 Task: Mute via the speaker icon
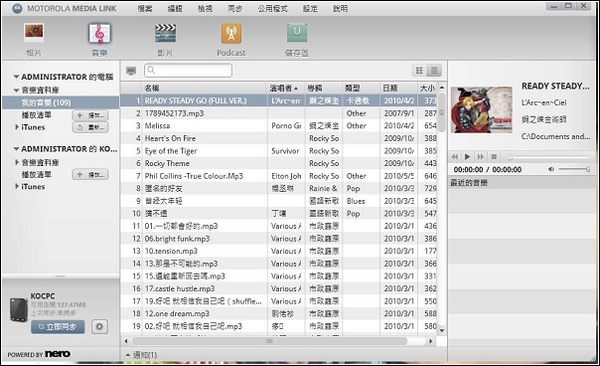[x=551, y=169]
